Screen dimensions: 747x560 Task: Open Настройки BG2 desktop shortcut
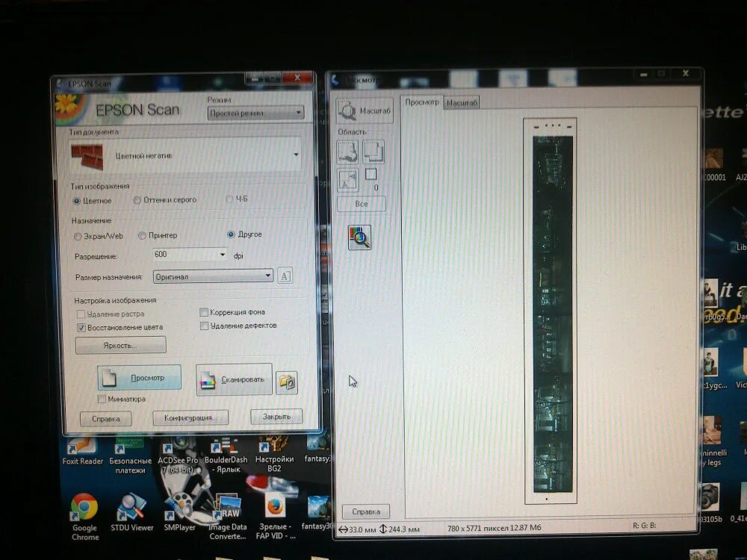[x=274, y=455]
